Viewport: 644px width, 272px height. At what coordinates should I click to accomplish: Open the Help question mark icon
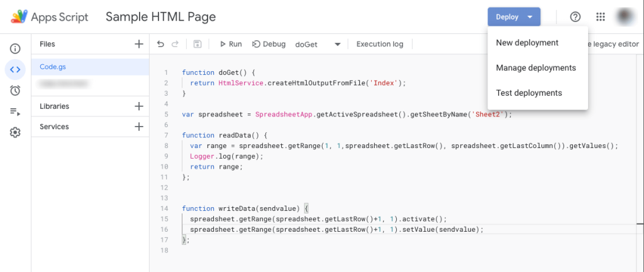click(576, 17)
